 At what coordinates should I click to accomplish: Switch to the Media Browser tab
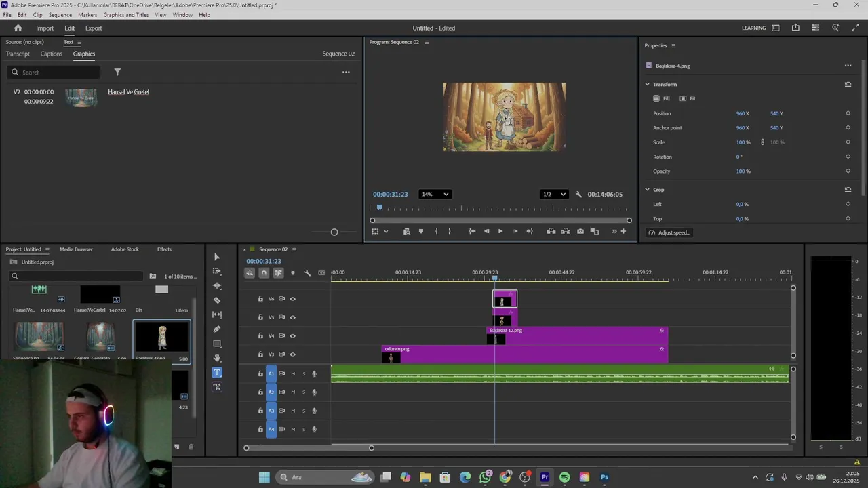click(x=76, y=249)
